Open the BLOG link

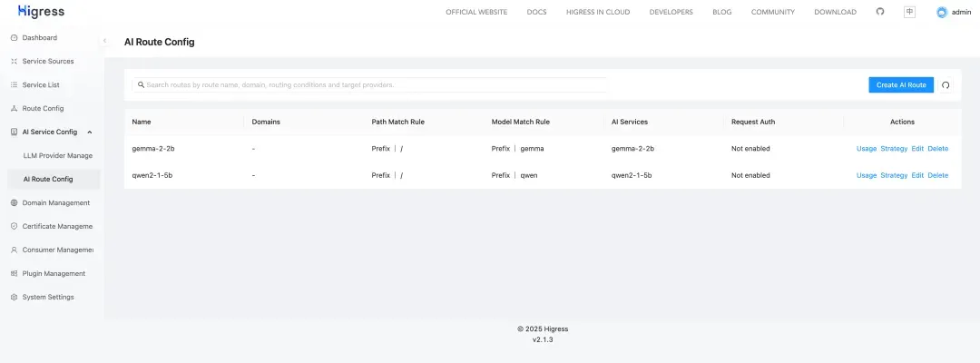pos(722,12)
